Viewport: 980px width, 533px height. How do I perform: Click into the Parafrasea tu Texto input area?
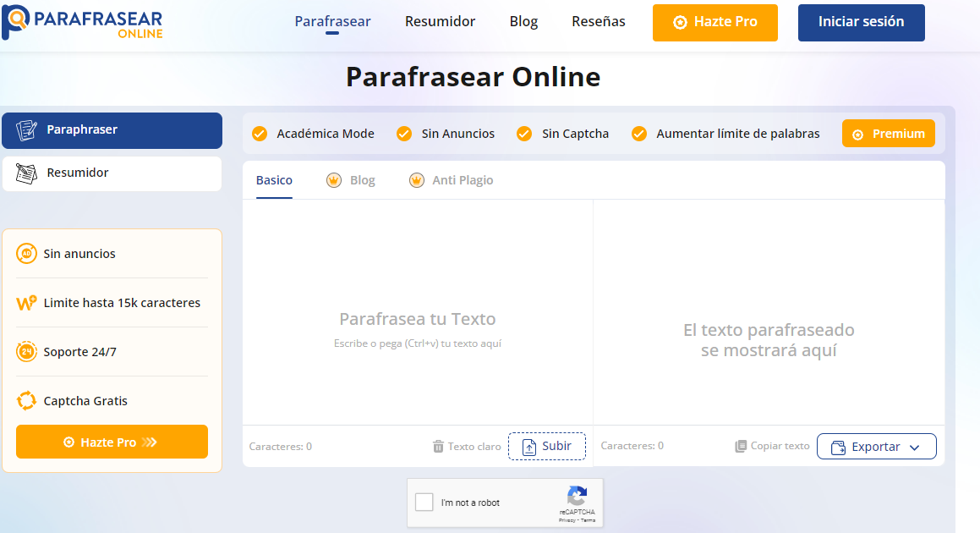coord(418,312)
